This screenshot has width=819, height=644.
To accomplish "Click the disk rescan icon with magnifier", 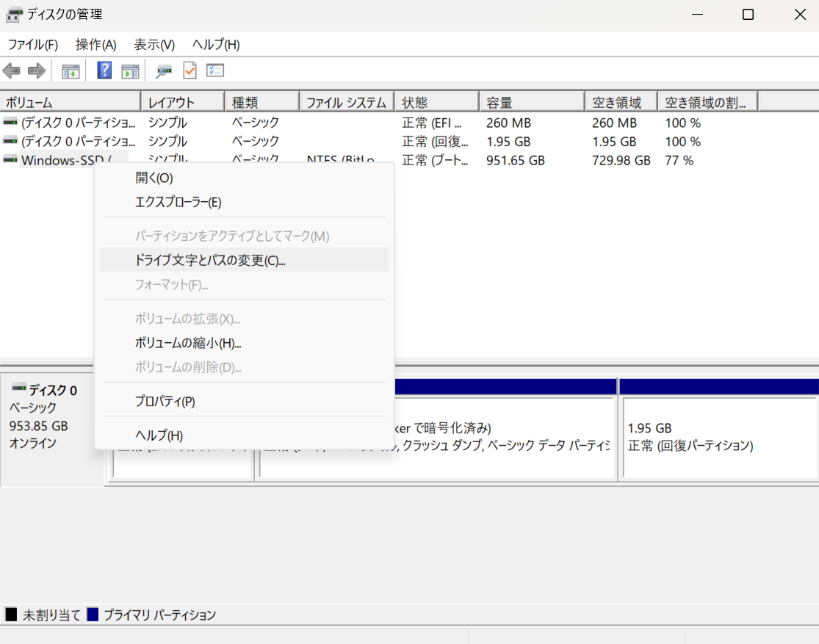I will pos(164,70).
